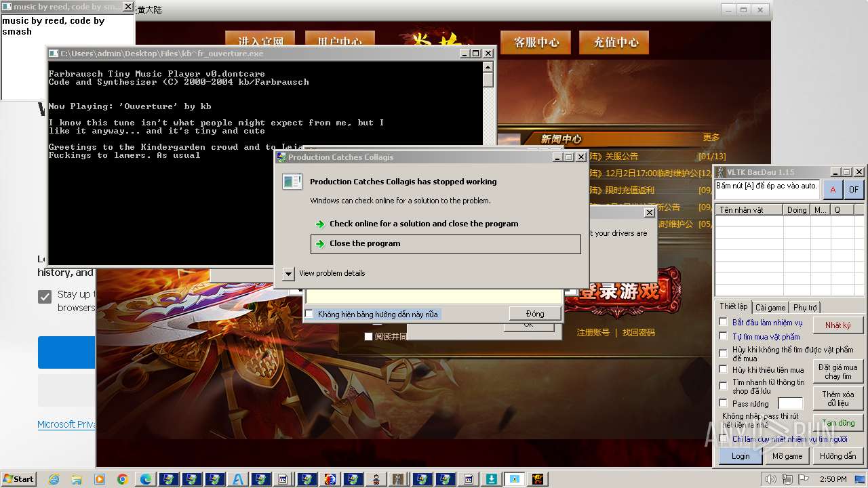Tick the Pass rương checkbox

(724, 403)
